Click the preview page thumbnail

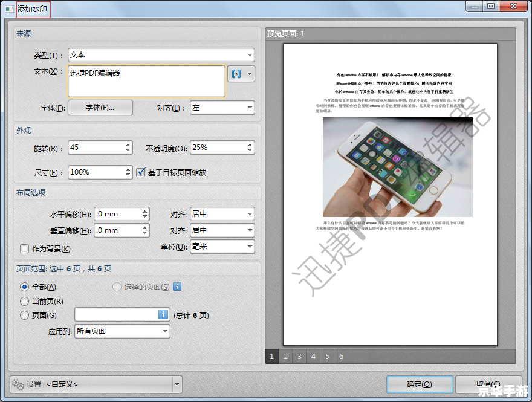(390, 195)
